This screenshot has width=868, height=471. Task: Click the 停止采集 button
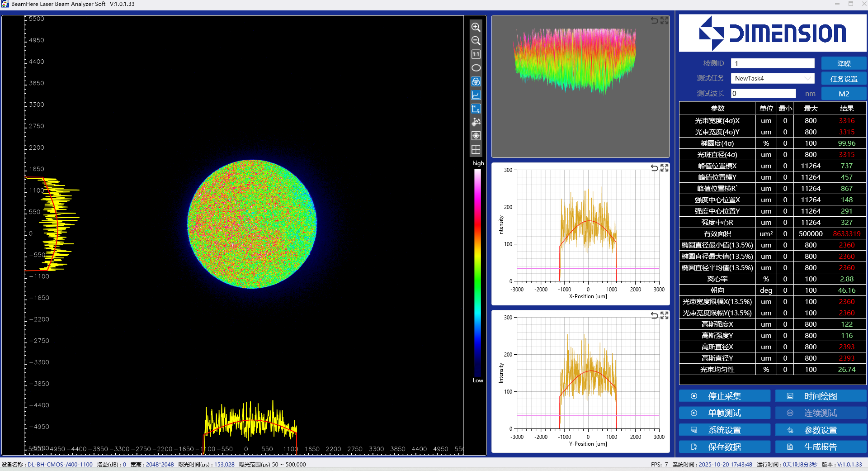point(724,396)
